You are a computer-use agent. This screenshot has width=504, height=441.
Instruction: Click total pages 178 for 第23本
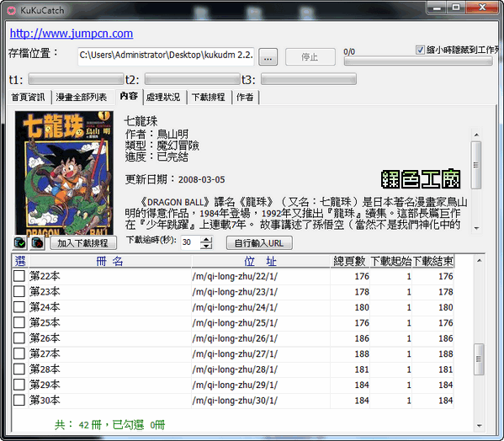click(x=362, y=292)
